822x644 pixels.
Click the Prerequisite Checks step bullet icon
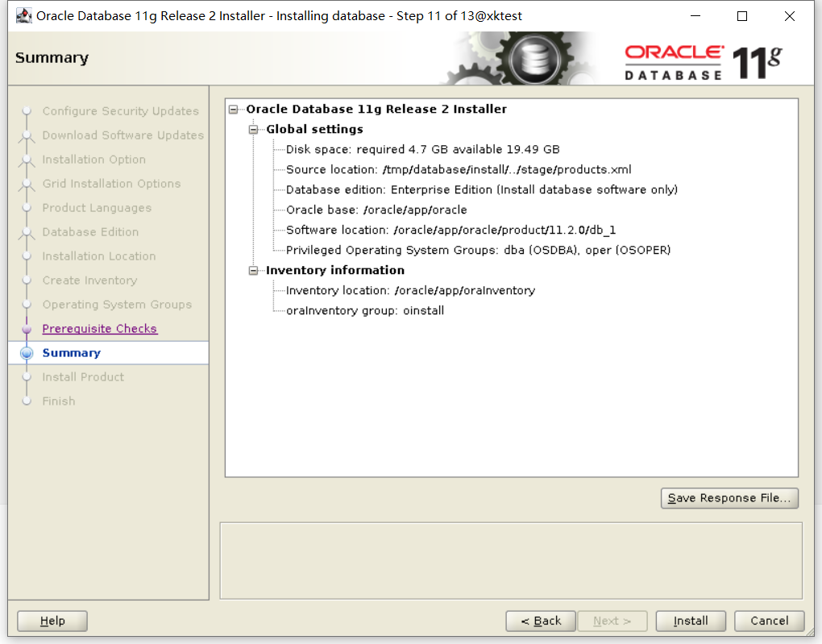tap(27, 329)
